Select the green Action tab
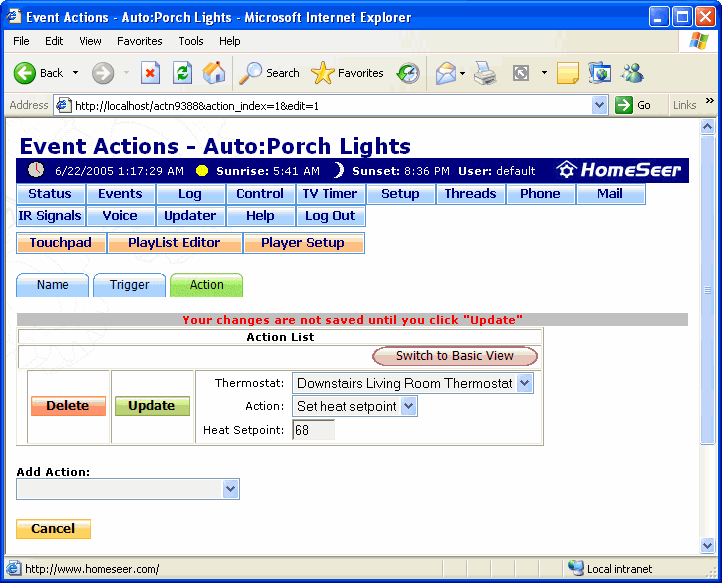 point(206,285)
